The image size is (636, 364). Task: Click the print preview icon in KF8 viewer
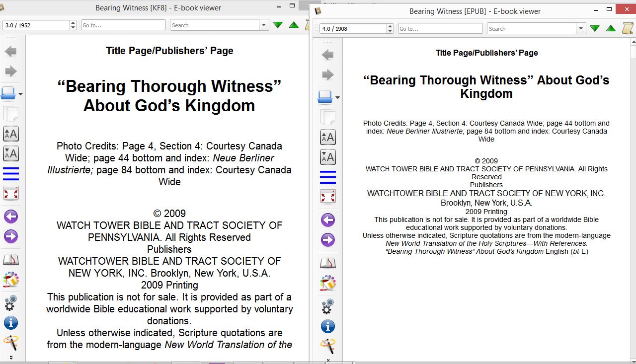coord(11,343)
